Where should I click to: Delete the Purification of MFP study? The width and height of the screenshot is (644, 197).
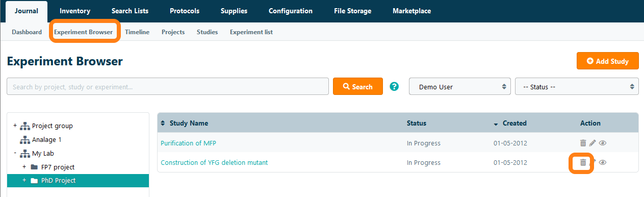click(x=583, y=143)
